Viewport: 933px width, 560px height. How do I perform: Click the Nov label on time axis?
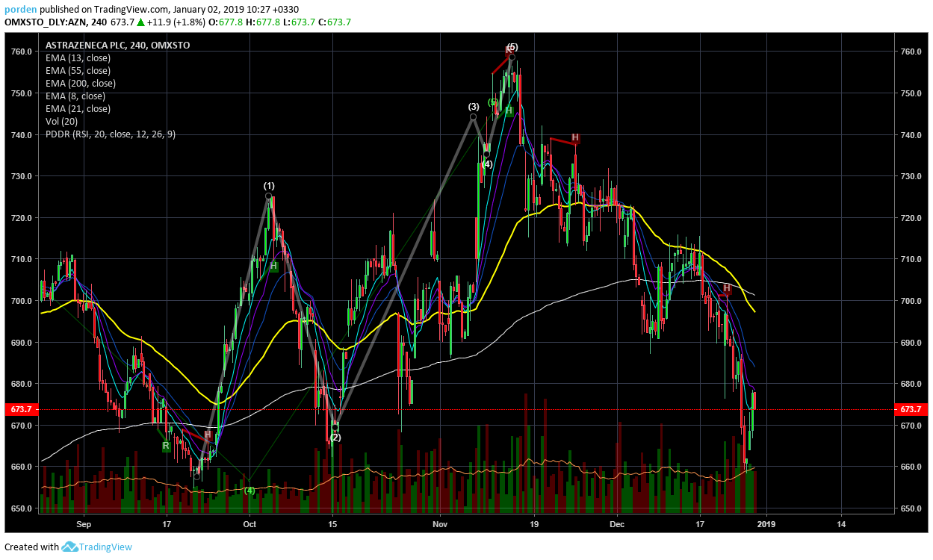pyautogui.click(x=440, y=524)
